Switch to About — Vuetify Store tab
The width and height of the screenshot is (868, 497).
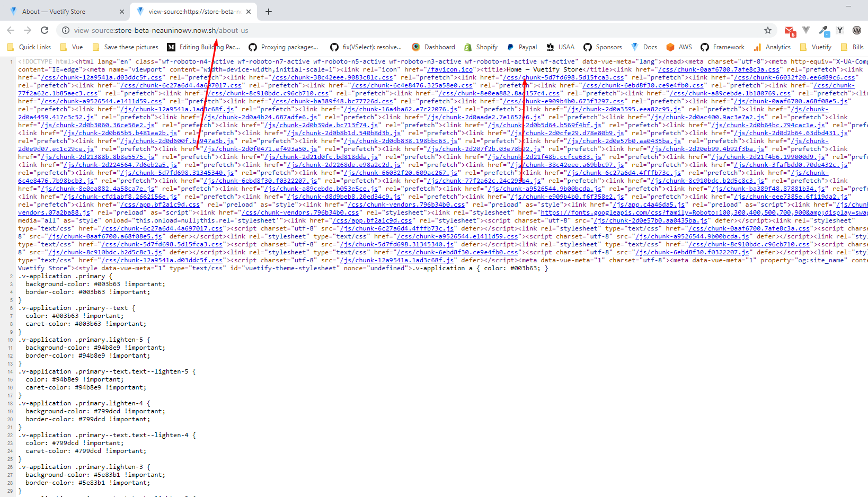[x=66, y=11]
